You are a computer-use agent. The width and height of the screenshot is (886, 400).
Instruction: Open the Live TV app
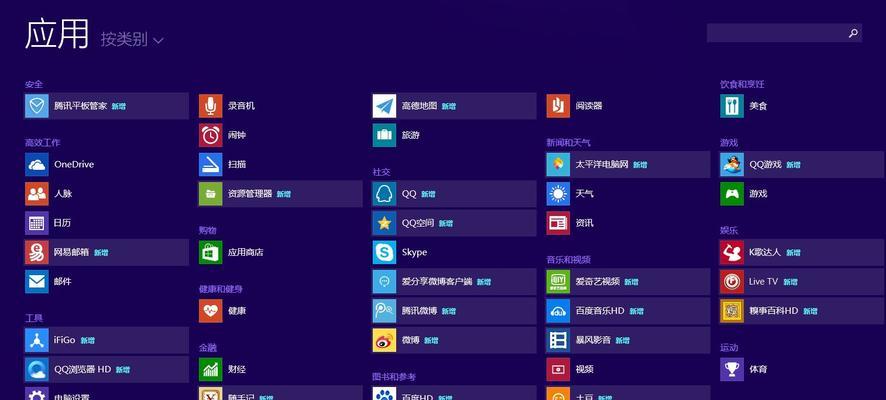(801, 281)
